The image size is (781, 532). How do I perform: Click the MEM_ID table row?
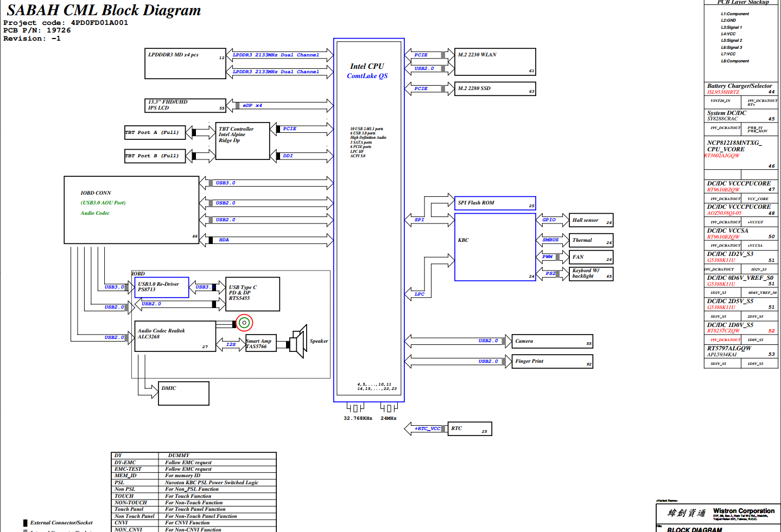point(194,476)
